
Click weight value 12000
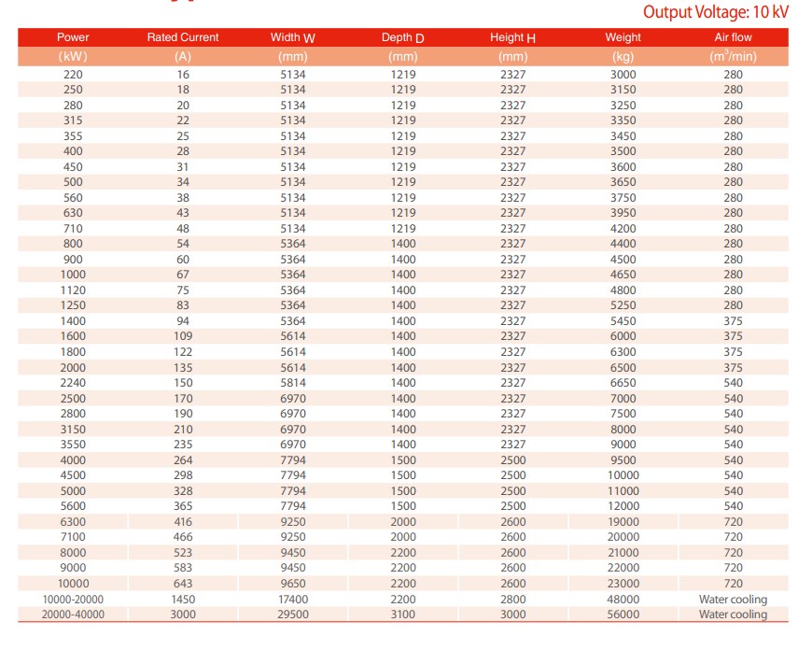[x=623, y=506]
